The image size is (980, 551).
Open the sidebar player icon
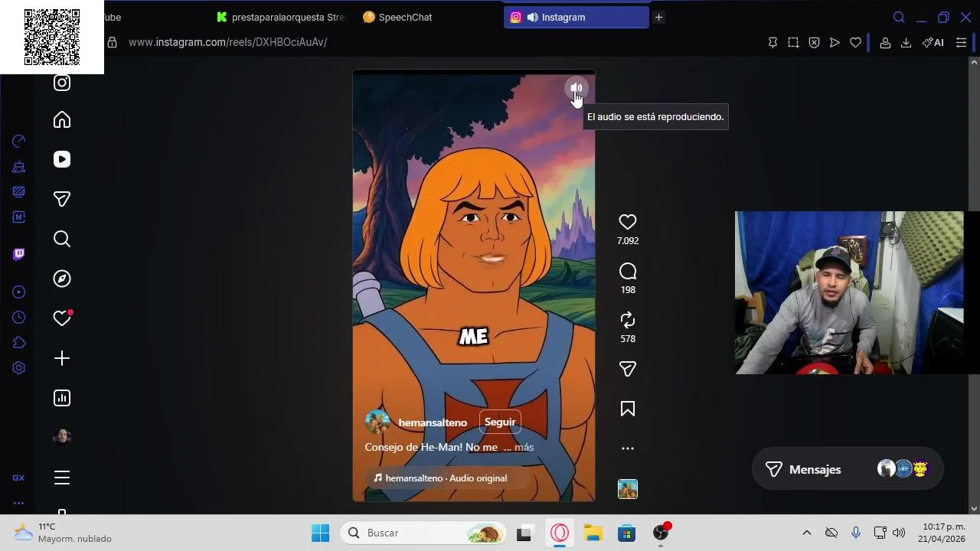[19, 292]
